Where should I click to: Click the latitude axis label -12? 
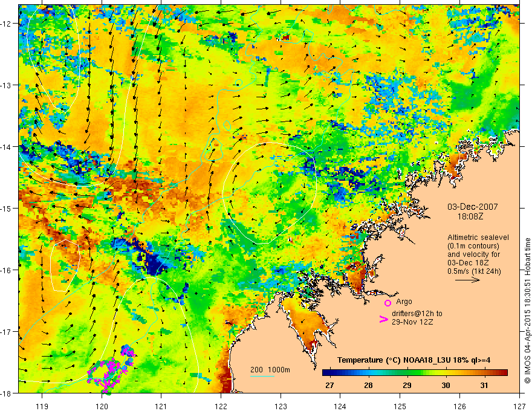point(7,24)
